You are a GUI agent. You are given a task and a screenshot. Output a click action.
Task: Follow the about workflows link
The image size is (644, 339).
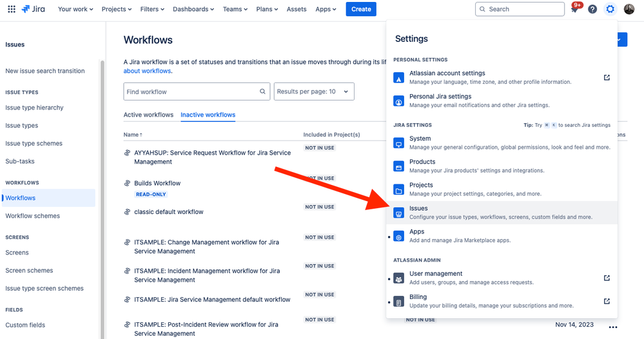click(x=147, y=71)
